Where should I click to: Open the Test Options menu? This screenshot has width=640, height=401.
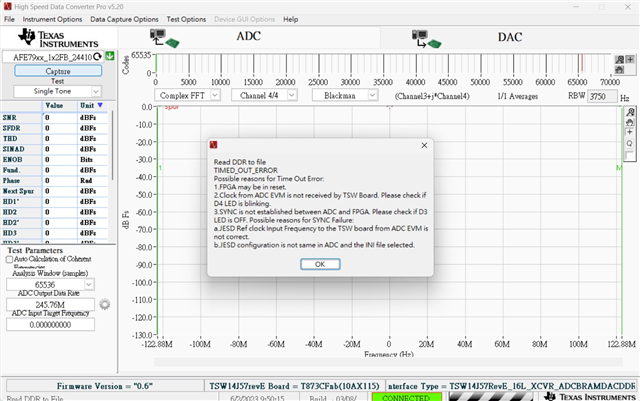[x=186, y=19]
